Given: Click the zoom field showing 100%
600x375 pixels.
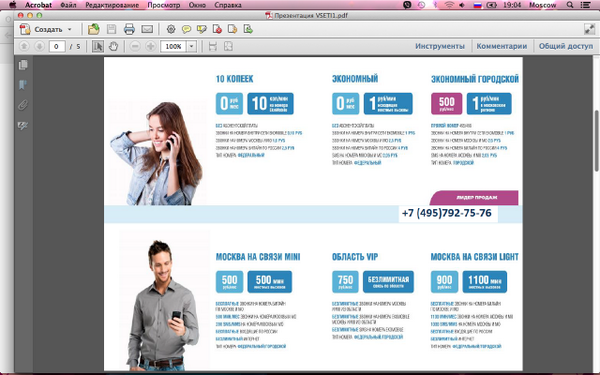Looking at the screenshot, I should point(173,47).
